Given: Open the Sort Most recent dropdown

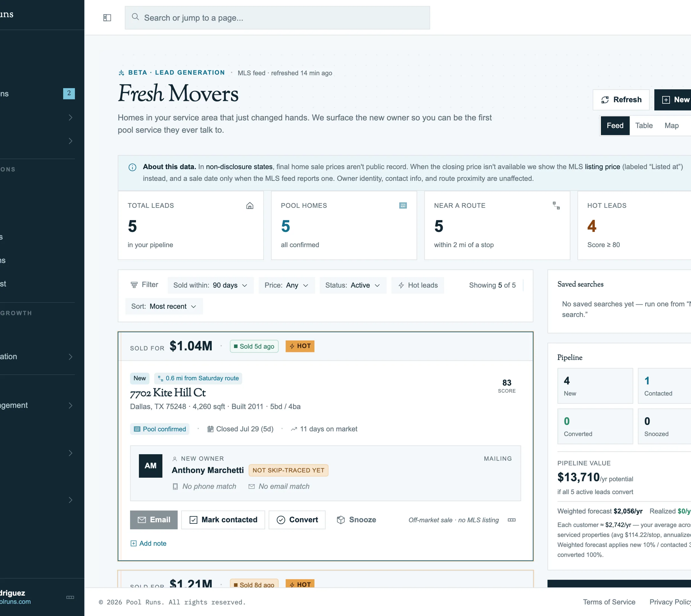Looking at the screenshot, I should pyautogui.click(x=164, y=306).
